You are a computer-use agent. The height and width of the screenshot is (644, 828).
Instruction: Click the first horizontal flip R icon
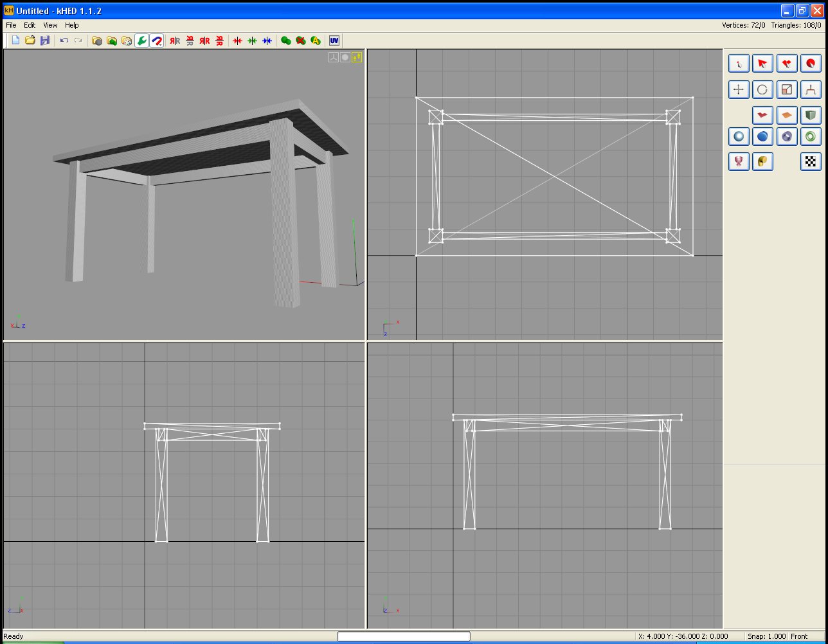point(175,40)
